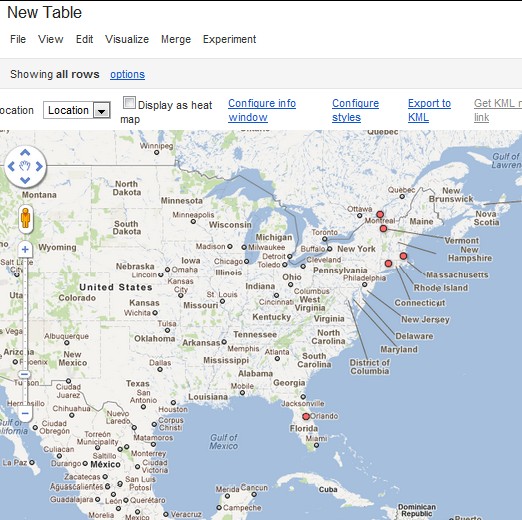Click the 'Gulf of Mexico' label
This screenshot has width=522, height=520.
click(224, 442)
